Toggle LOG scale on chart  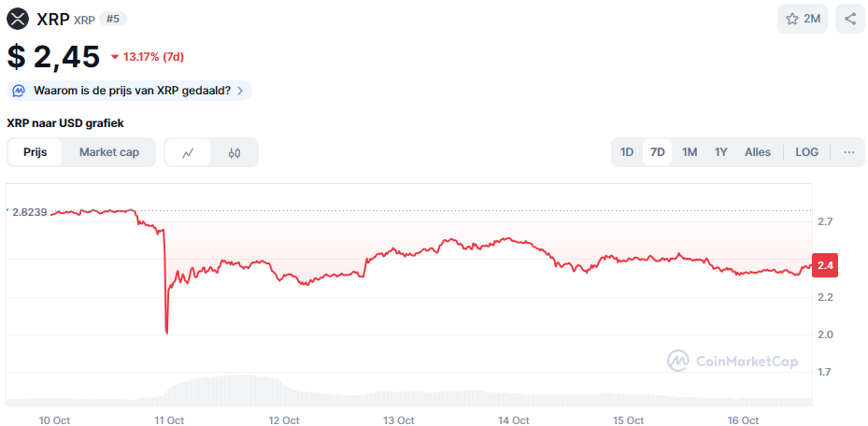point(806,152)
